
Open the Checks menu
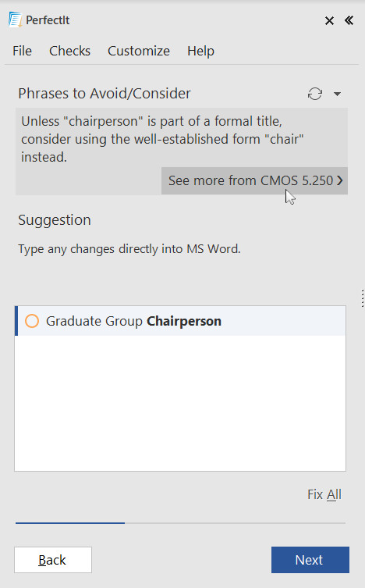pyautogui.click(x=69, y=51)
